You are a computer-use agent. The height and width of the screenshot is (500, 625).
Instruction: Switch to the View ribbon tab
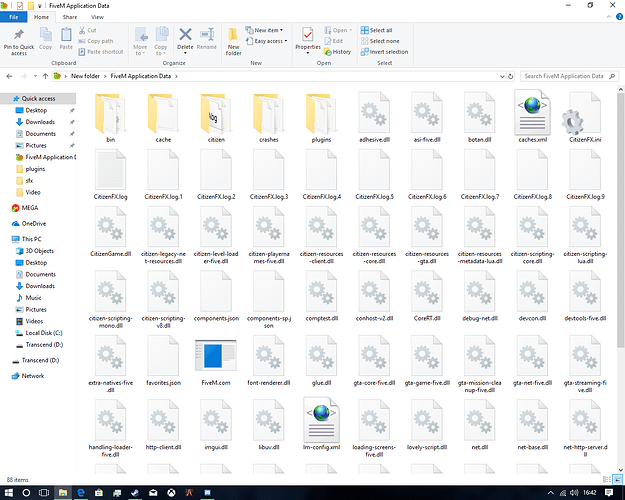coord(97,17)
